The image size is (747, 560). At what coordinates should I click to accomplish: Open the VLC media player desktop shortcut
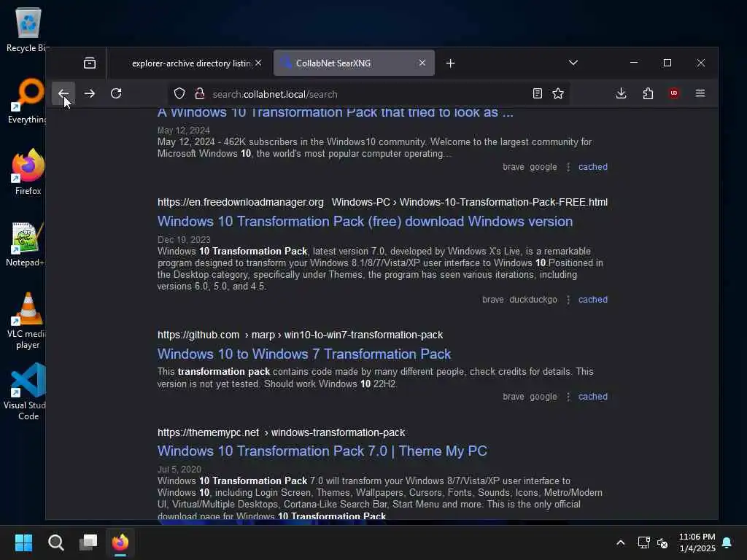28,320
